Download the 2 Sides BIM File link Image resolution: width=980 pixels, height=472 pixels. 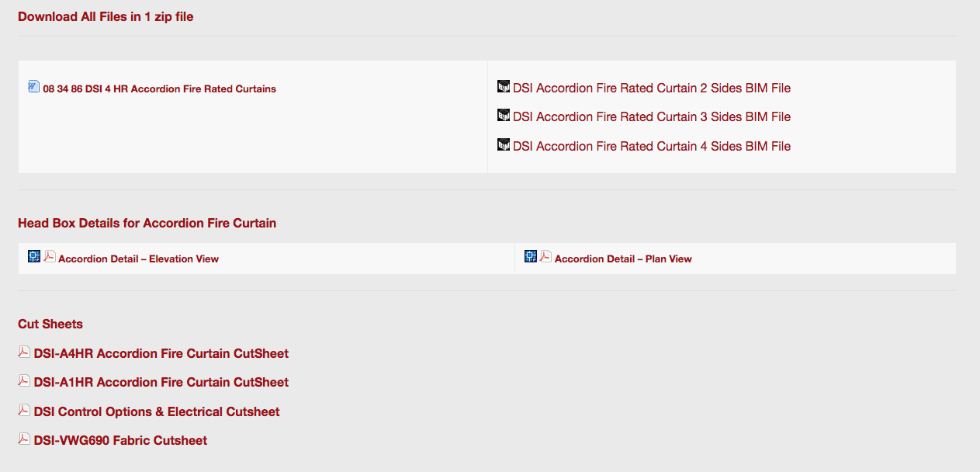(652, 88)
